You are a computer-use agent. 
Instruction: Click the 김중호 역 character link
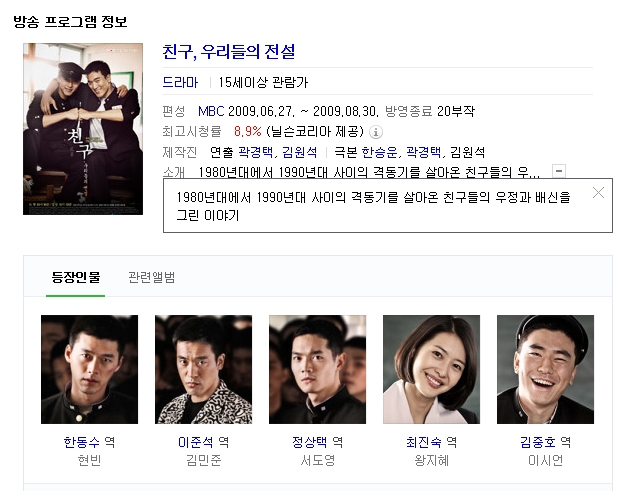tap(545, 442)
